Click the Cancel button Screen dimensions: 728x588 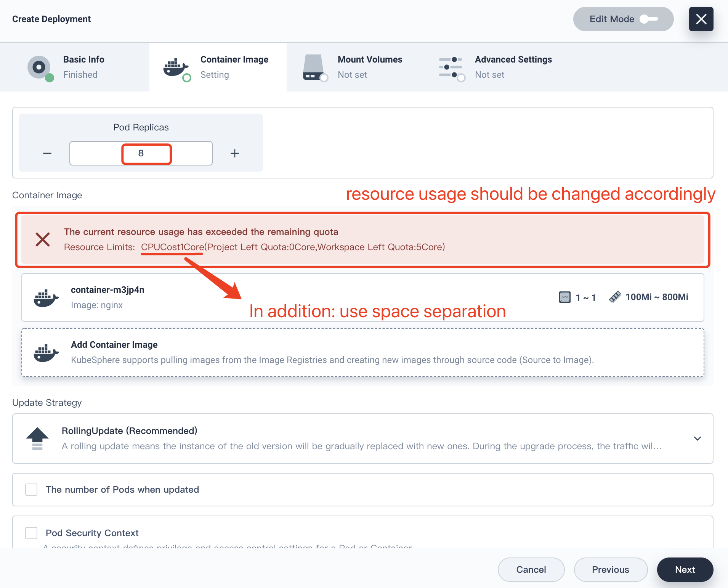tap(531, 570)
